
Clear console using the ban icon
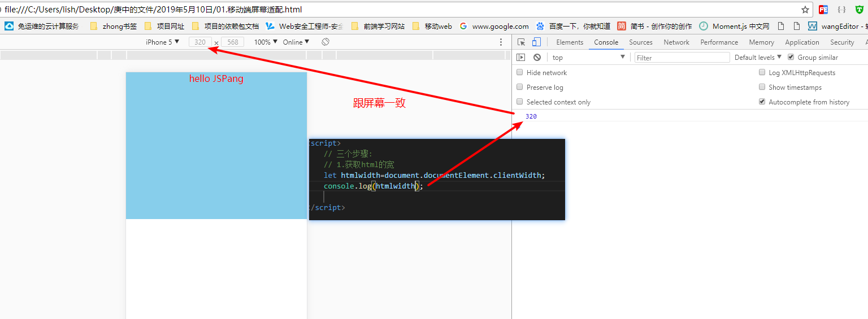coord(537,58)
